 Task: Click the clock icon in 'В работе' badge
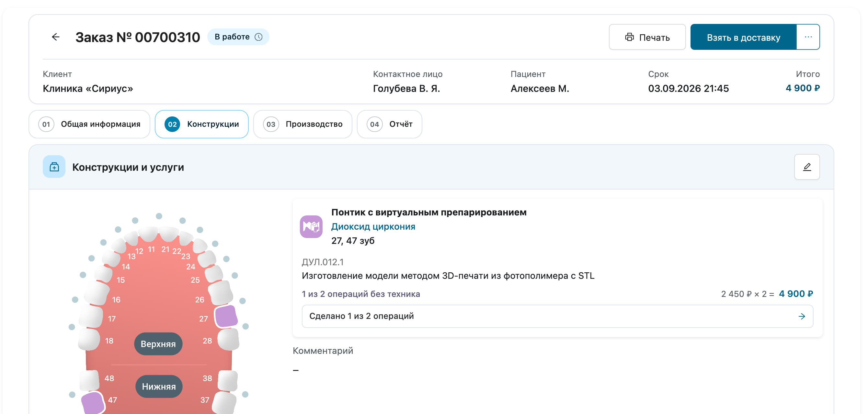[258, 37]
